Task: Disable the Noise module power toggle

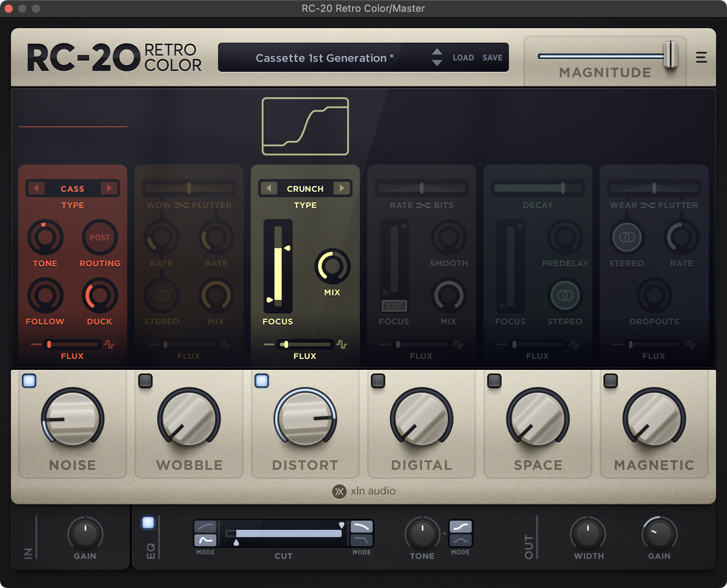Action: pyautogui.click(x=29, y=381)
